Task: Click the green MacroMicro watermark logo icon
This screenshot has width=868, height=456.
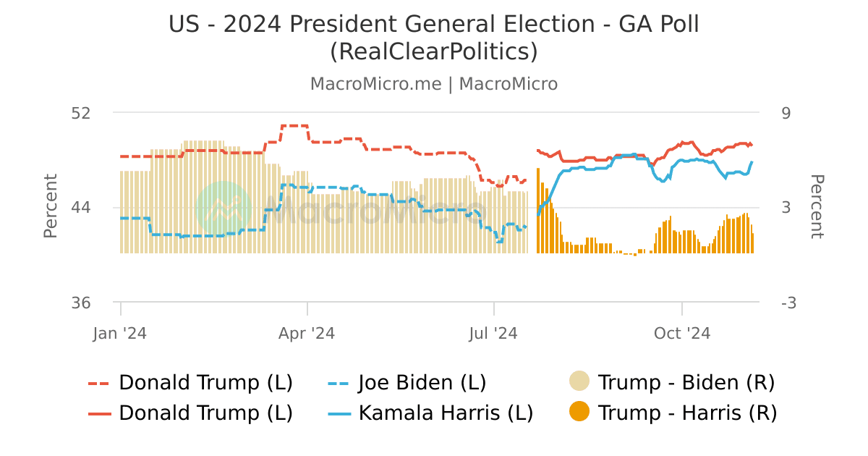Action: tap(224, 210)
